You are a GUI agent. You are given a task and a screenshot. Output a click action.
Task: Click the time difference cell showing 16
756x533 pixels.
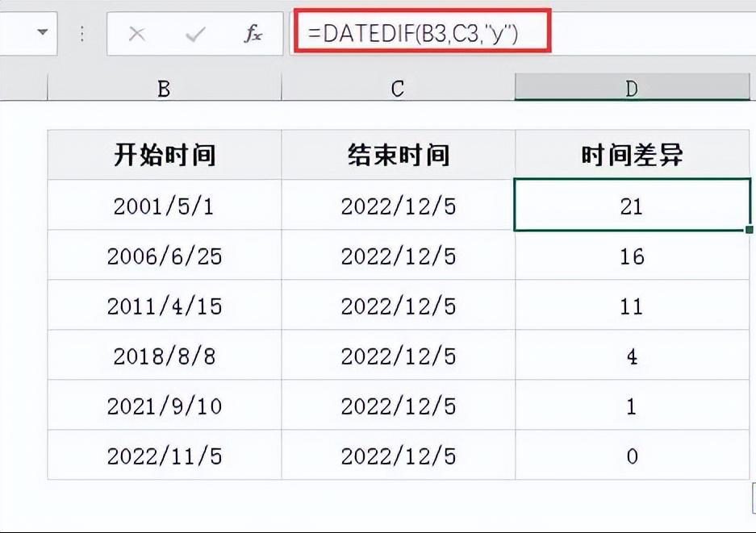coord(632,256)
